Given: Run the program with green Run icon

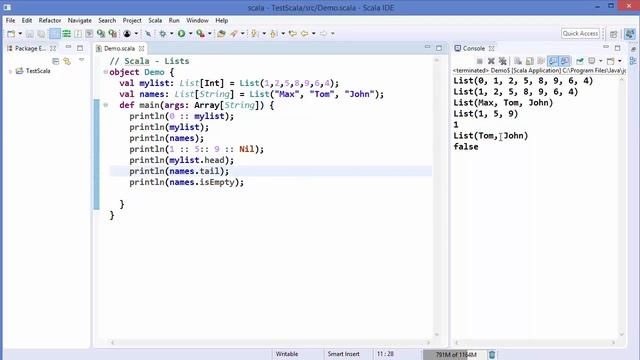Looking at the screenshot, I should [181, 33].
